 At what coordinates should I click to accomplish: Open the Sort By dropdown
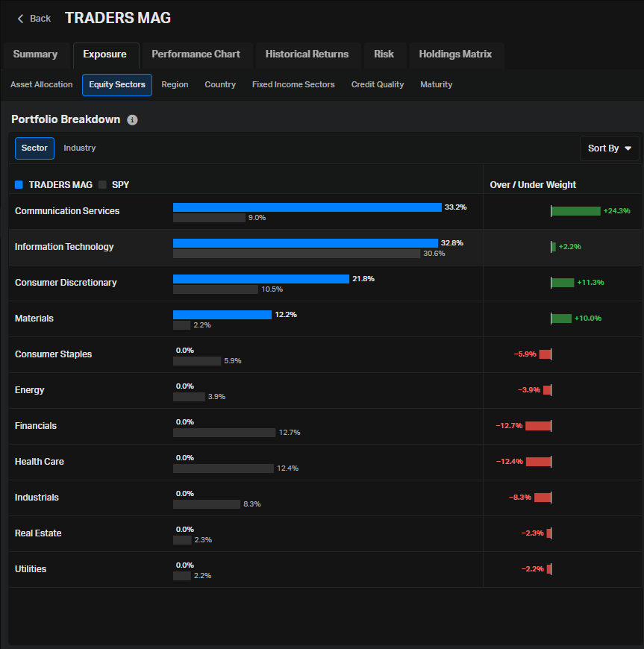[x=609, y=148]
